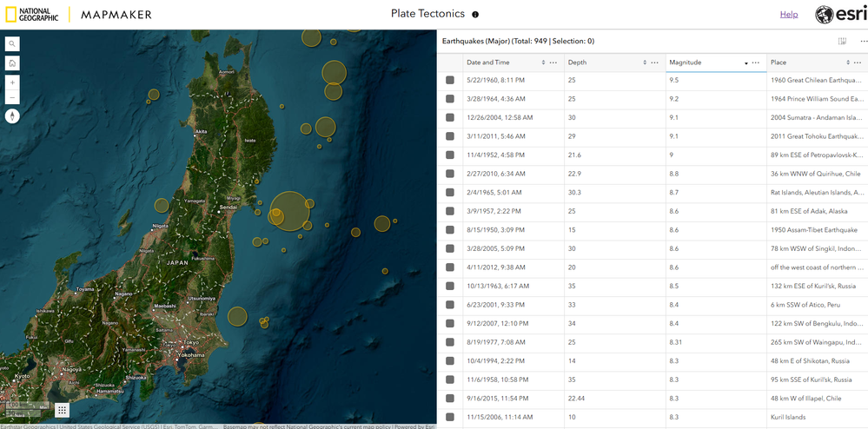
Task: Check the 2011 Great Tohoku Earthquake row
Action: point(450,136)
